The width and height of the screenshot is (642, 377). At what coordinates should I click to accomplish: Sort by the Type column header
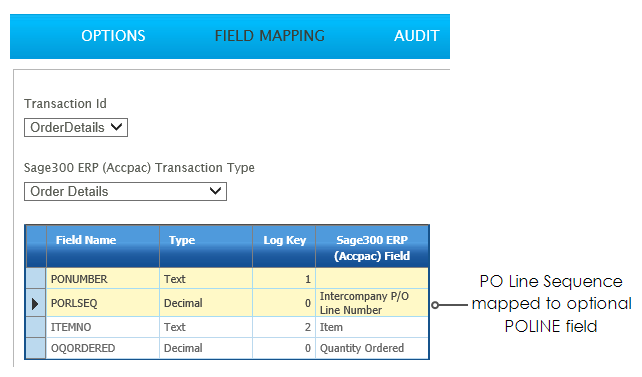click(x=206, y=246)
